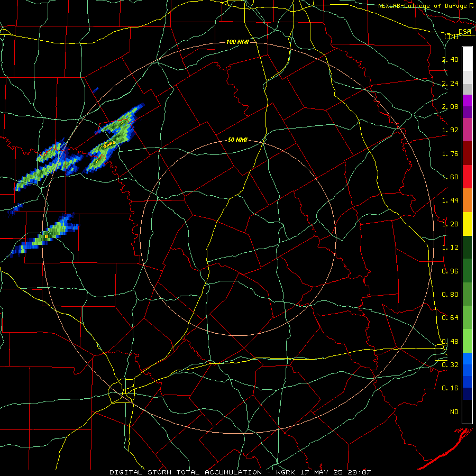Viewport: 476px width, 476px height.
Task: Click the [IN] units label
Action: tap(452, 36)
